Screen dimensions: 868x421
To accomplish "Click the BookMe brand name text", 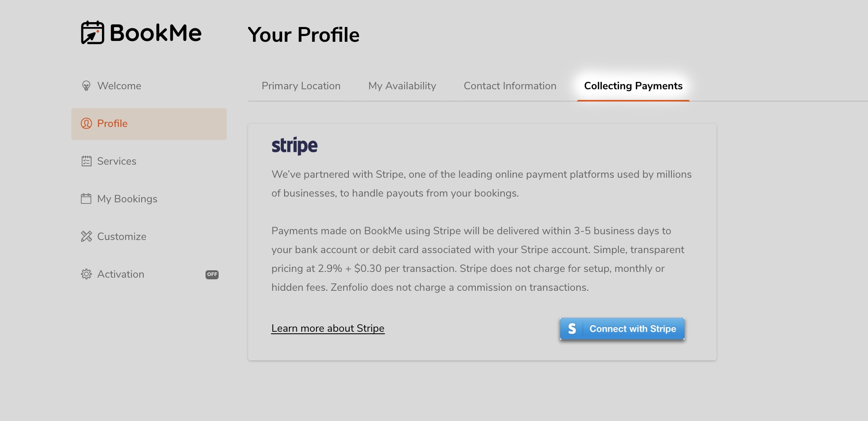I will (156, 33).
